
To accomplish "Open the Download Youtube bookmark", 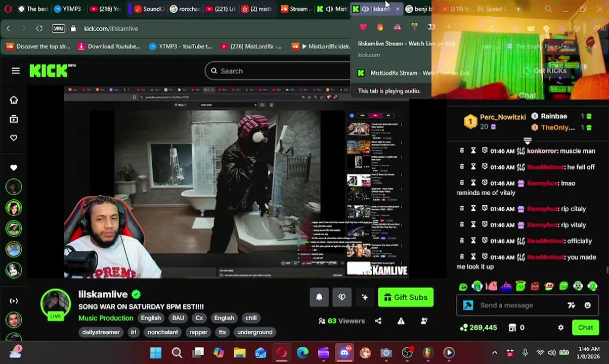I will pyautogui.click(x=109, y=47).
